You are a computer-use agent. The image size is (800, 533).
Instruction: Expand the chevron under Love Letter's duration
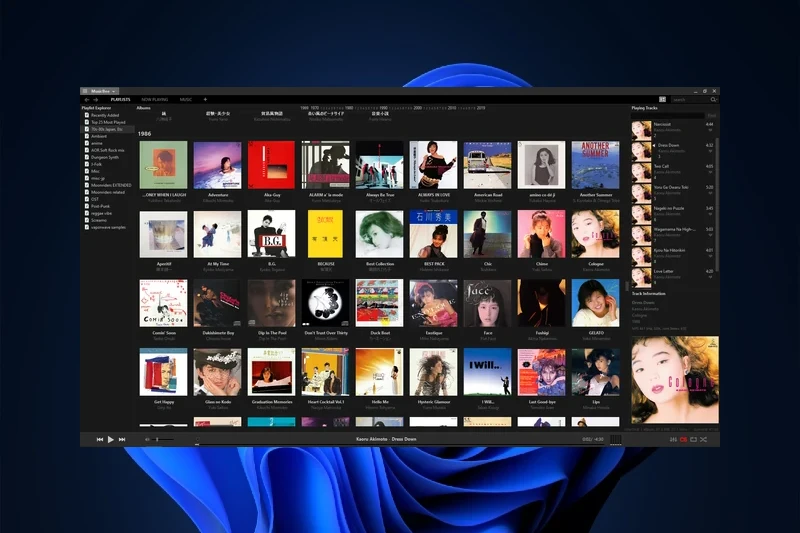710,277
